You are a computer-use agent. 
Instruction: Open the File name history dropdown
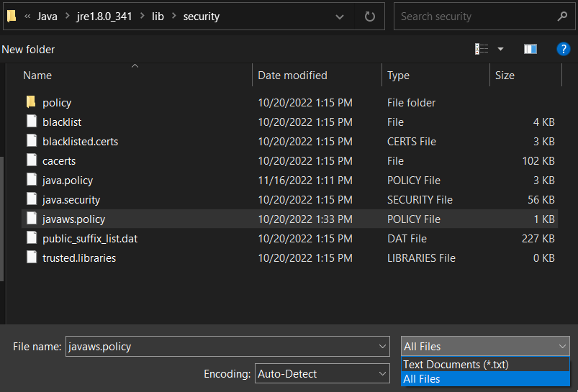point(382,346)
